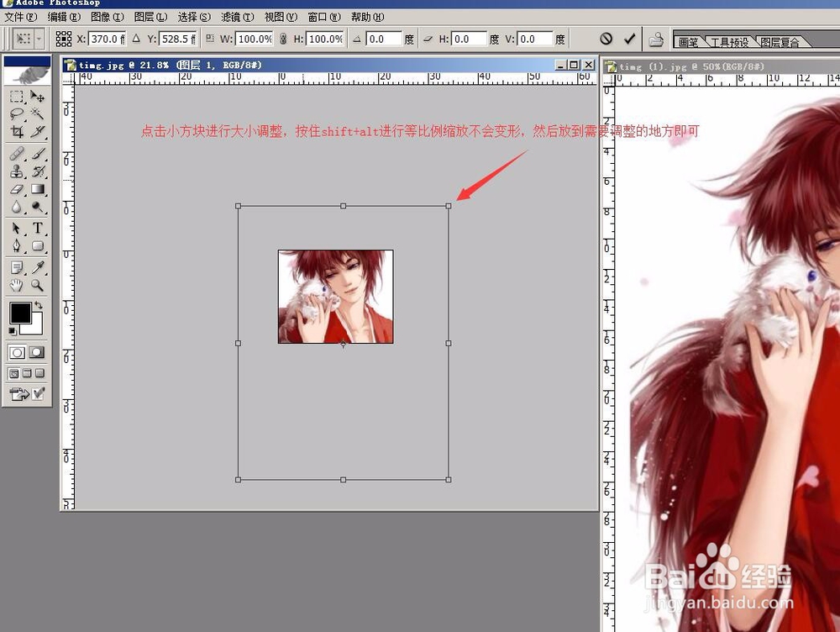Open the 图像 menu
840x632 pixels.
tap(108, 17)
